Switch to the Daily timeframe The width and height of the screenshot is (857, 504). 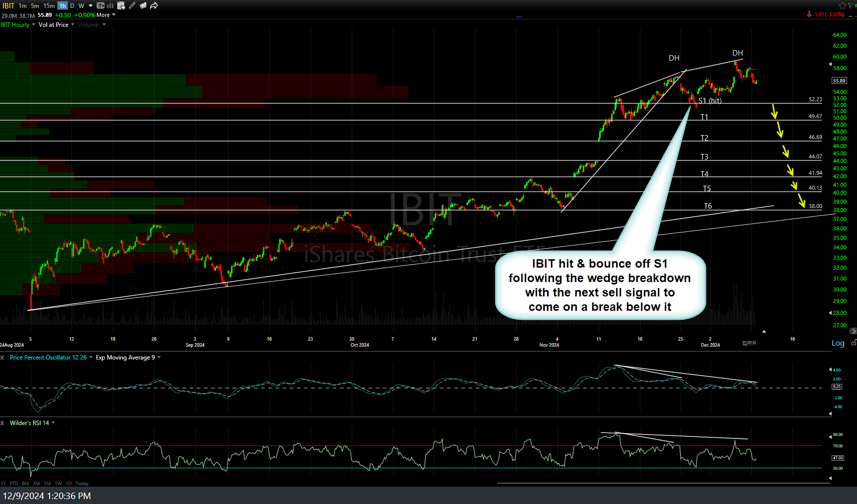point(72,5)
